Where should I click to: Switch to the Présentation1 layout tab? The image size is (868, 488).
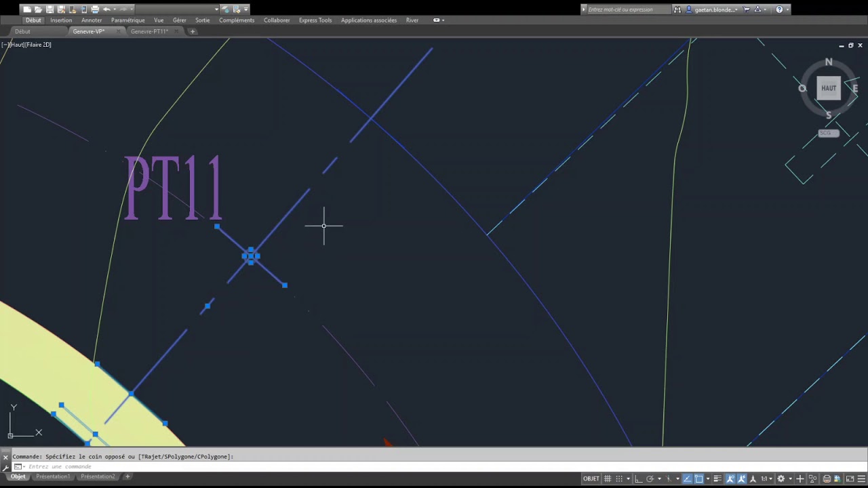pyautogui.click(x=53, y=476)
